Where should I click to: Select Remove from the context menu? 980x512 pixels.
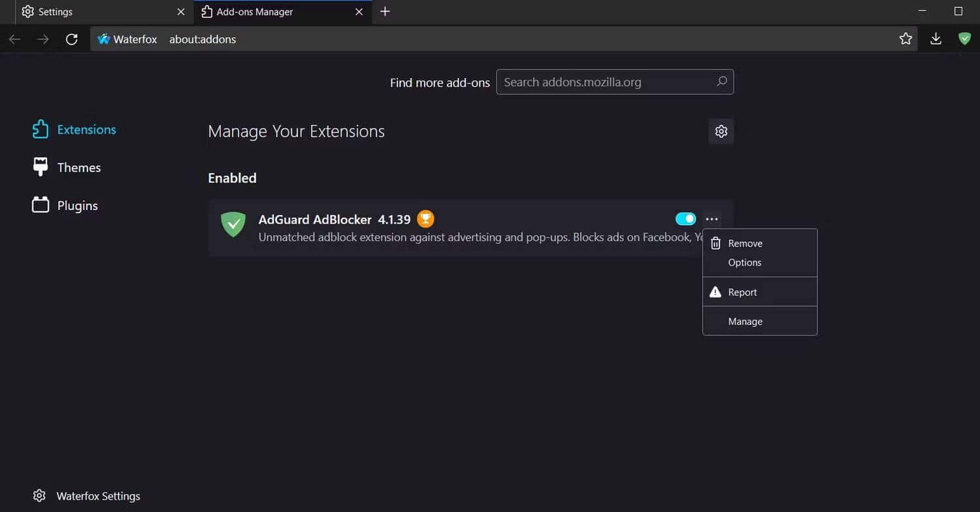pyautogui.click(x=745, y=243)
